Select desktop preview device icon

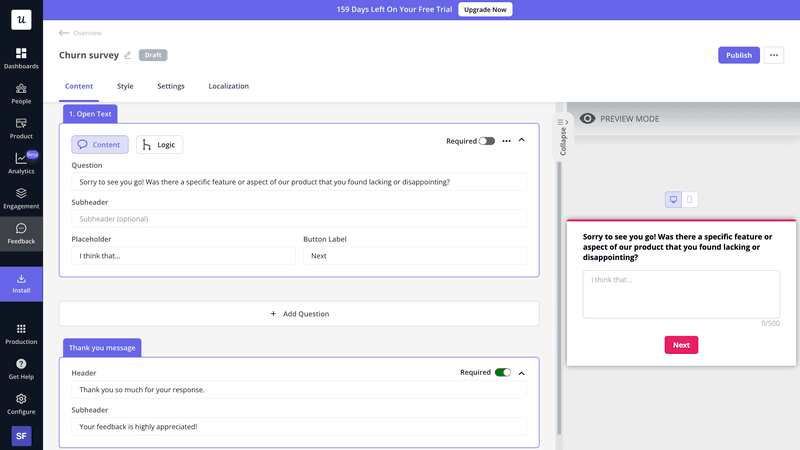click(x=674, y=200)
